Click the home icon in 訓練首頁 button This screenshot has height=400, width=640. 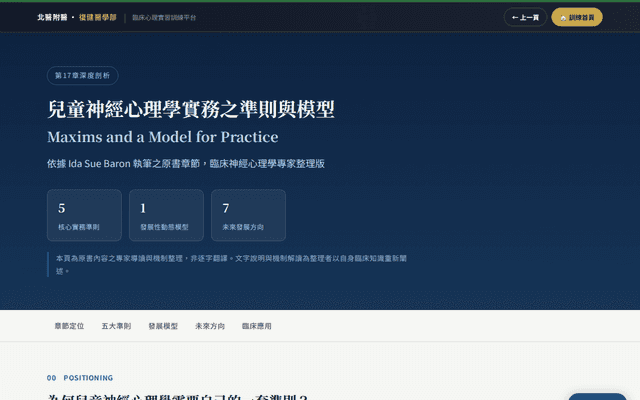[x=563, y=18]
